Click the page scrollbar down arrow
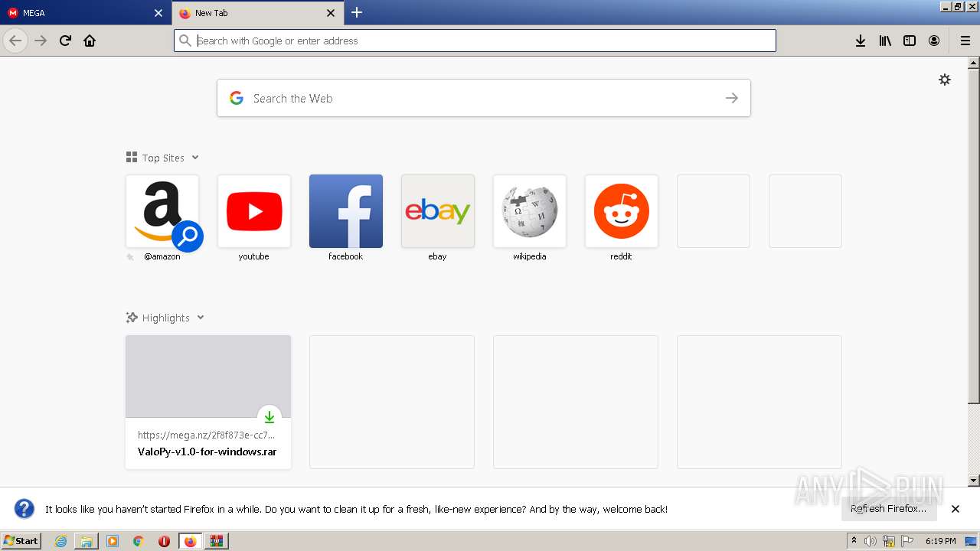Viewport: 980px width, 551px height. [x=974, y=481]
